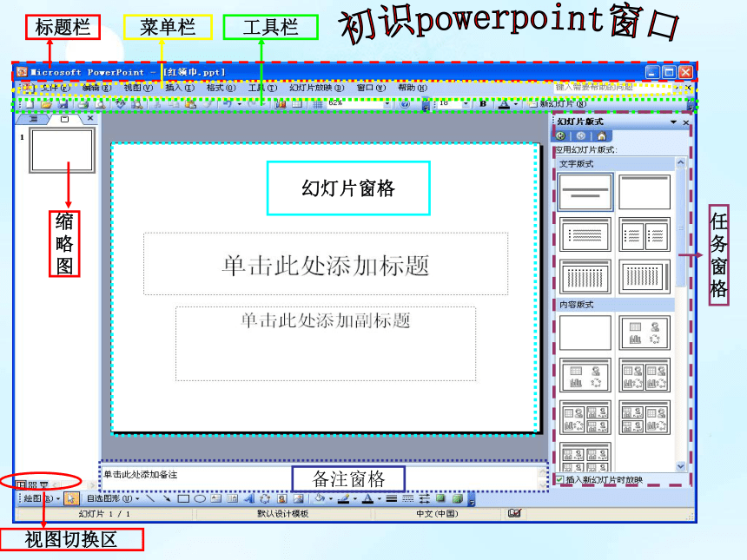Select slide 1 thumbnail in left pane
747x560 pixels.
click(62, 150)
